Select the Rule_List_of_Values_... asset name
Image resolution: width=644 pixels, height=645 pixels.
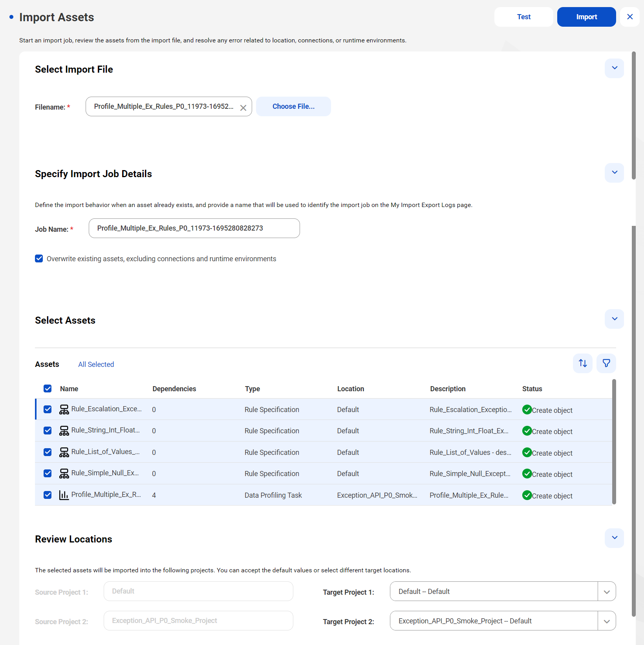click(x=106, y=452)
